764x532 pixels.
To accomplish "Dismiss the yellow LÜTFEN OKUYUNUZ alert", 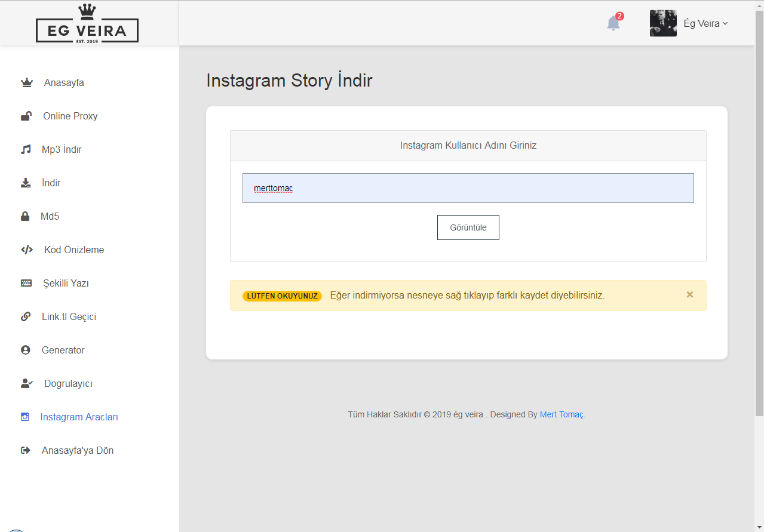I will [690, 294].
